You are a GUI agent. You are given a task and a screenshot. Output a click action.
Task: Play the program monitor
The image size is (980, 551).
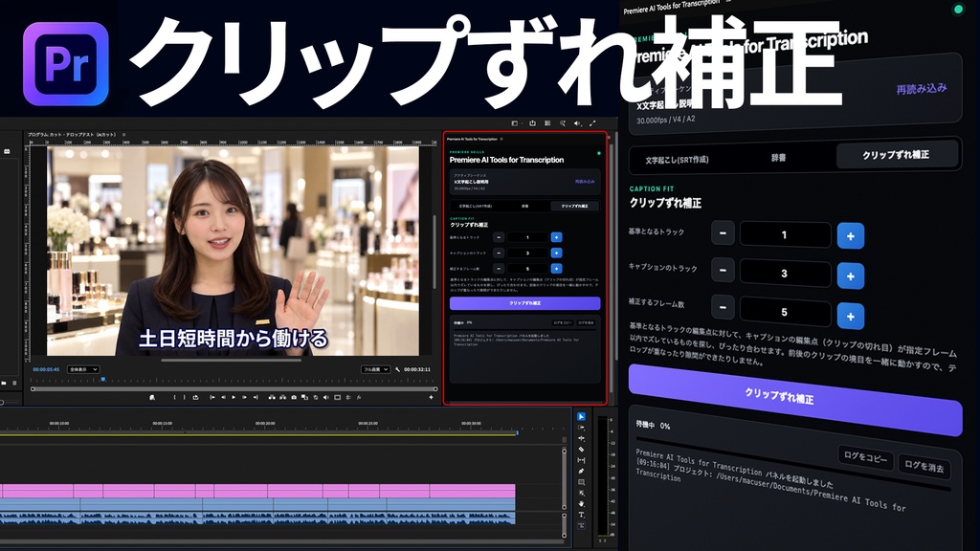[x=234, y=397]
